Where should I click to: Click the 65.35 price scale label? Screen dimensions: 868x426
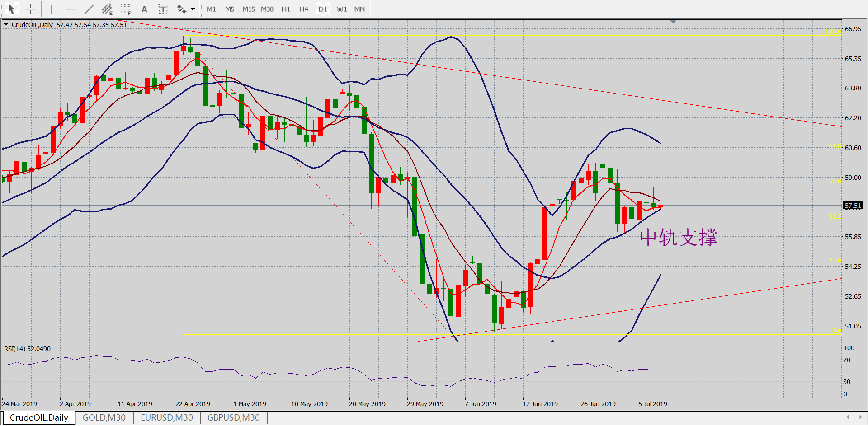pos(853,59)
